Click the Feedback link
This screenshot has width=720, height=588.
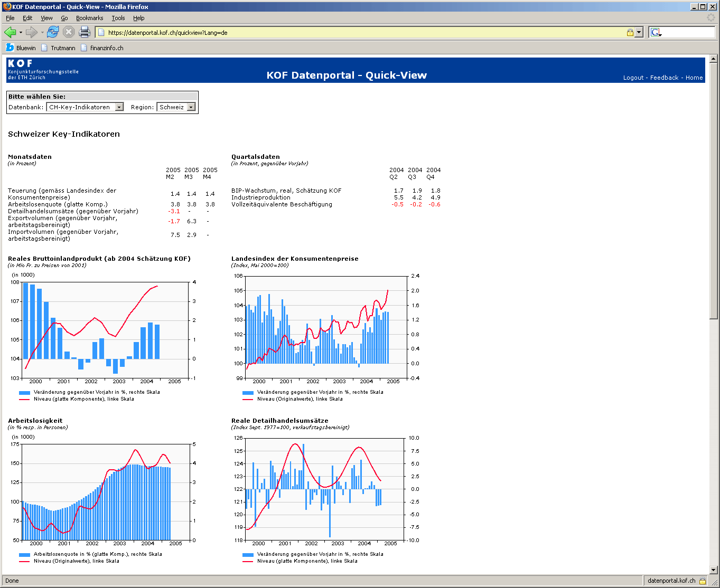(664, 78)
